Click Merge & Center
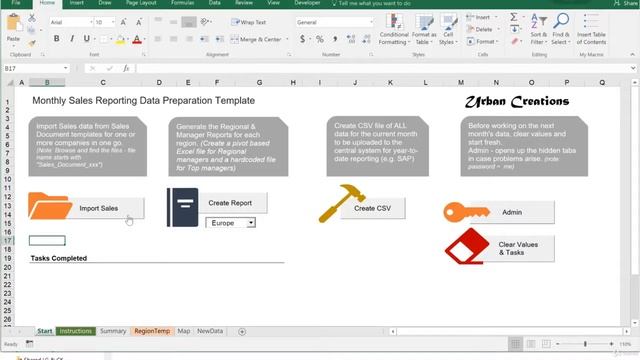This screenshot has width=640, height=360. 256,39
